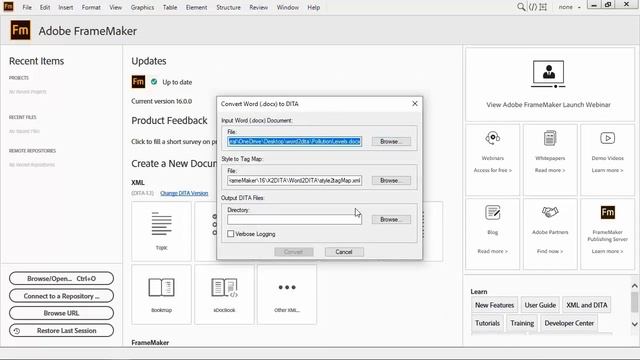
Task: Open Other XML options
Action: 287,294
